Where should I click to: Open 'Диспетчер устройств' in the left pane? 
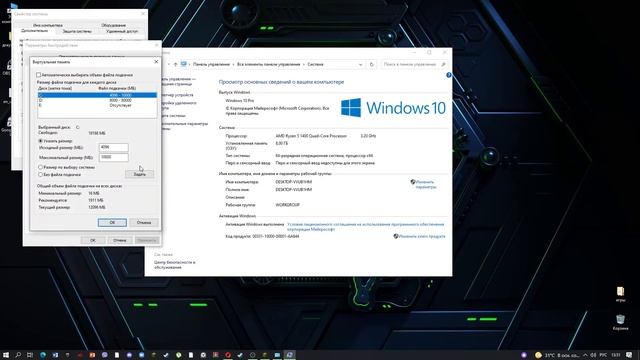pyautogui.click(x=177, y=95)
